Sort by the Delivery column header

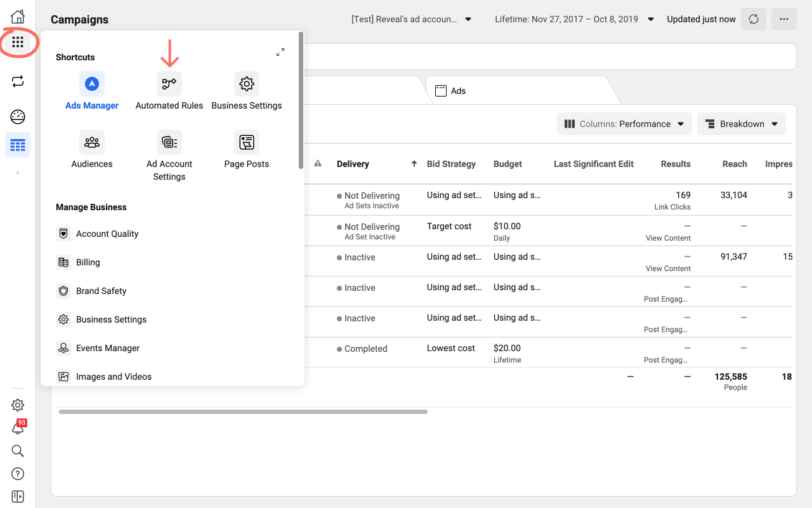[x=353, y=164]
